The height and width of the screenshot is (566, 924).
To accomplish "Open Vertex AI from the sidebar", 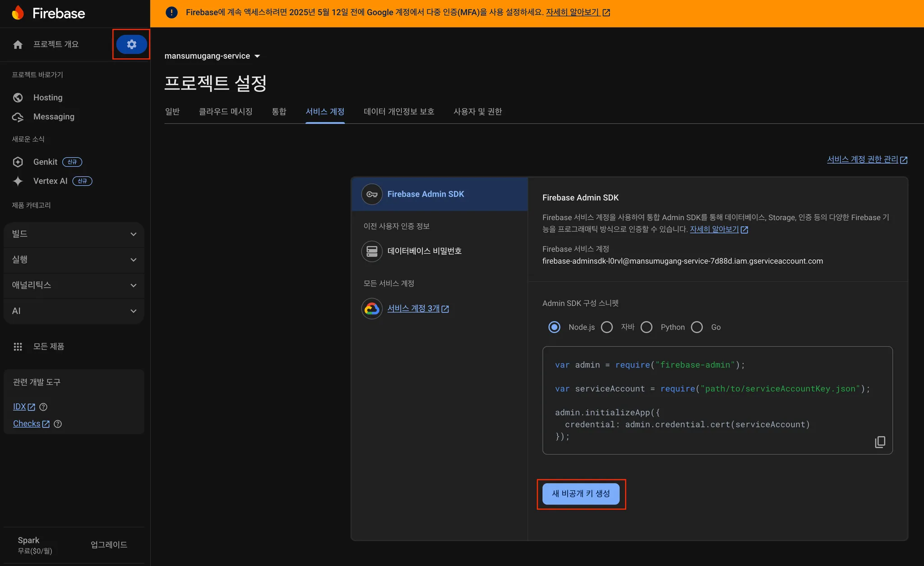I will (x=50, y=181).
